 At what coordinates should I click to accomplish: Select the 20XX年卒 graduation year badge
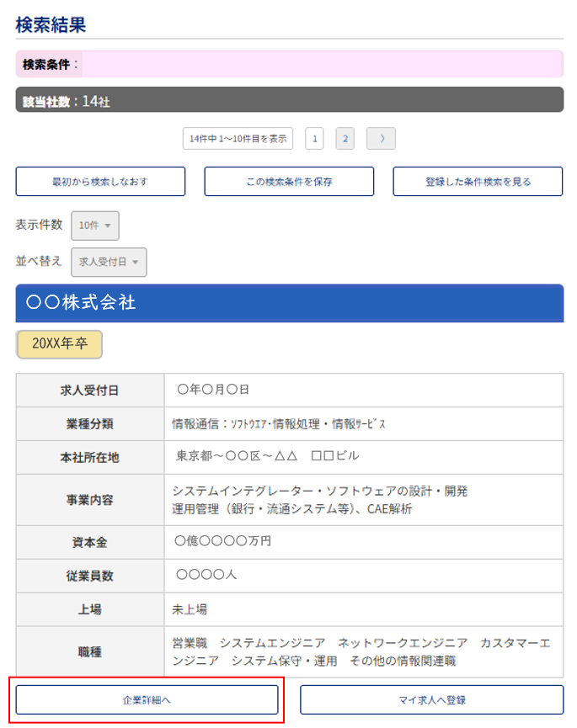[x=59, y=344]
